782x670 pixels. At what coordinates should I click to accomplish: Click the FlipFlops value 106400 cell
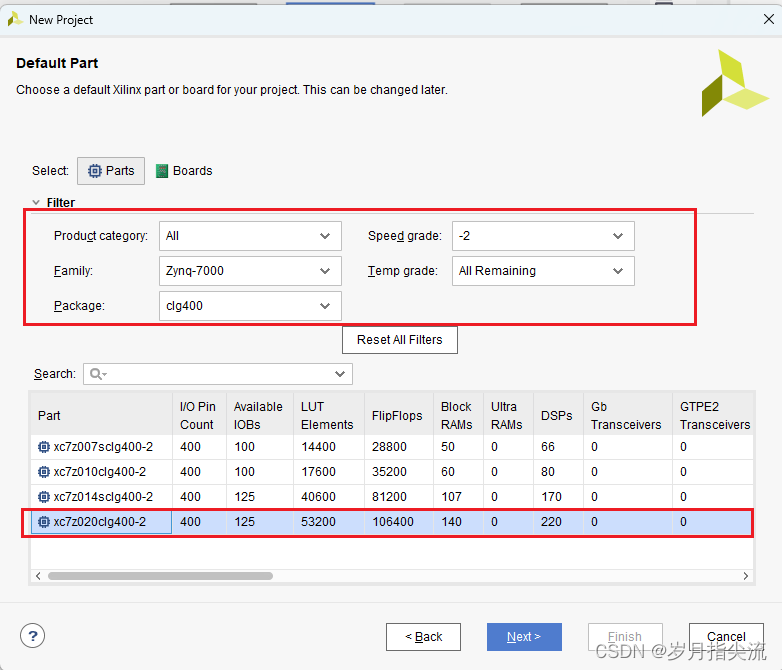tap(398, 522)
